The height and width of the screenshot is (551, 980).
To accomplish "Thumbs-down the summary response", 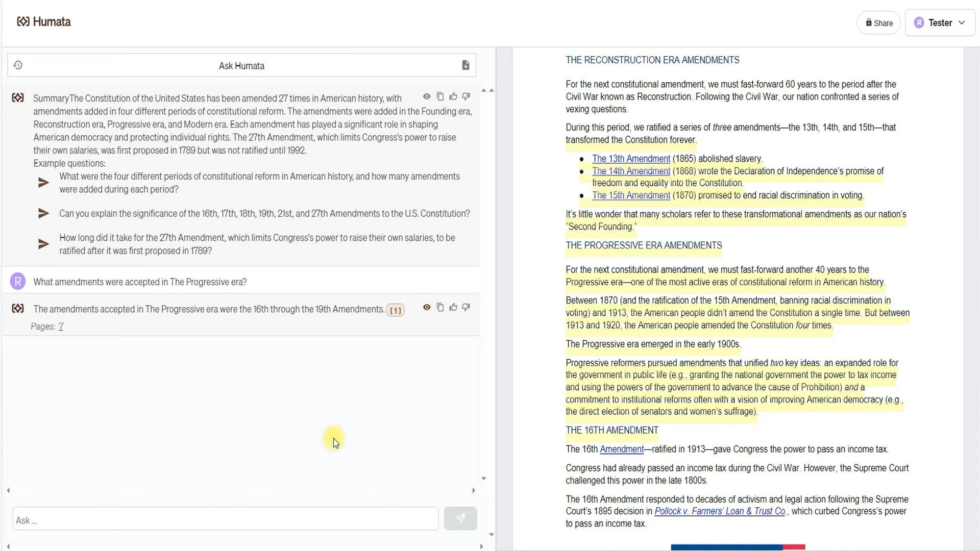I will (465, 96).
